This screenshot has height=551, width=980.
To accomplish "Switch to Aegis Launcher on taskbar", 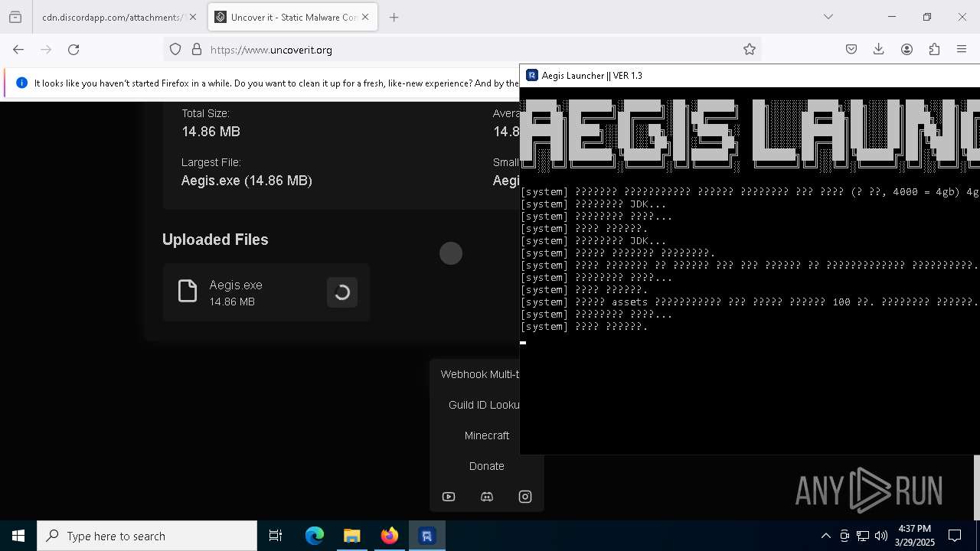I will coord(427,536).
